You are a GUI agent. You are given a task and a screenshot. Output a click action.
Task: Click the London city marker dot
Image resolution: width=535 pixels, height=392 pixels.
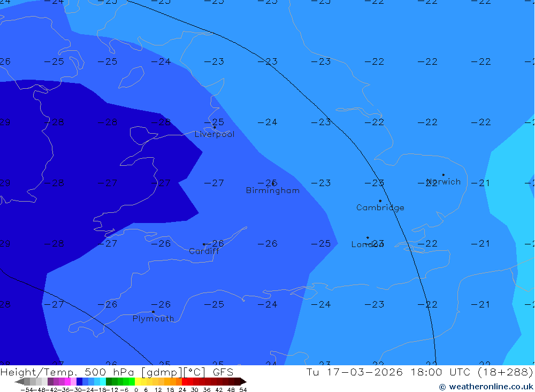(x=368, y=237)
